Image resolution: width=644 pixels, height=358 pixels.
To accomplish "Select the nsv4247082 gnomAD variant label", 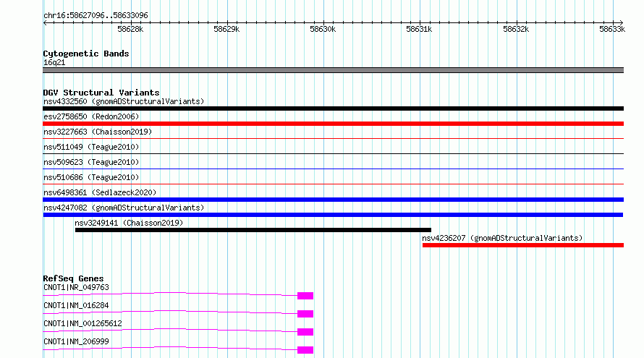I will (124, 208).
